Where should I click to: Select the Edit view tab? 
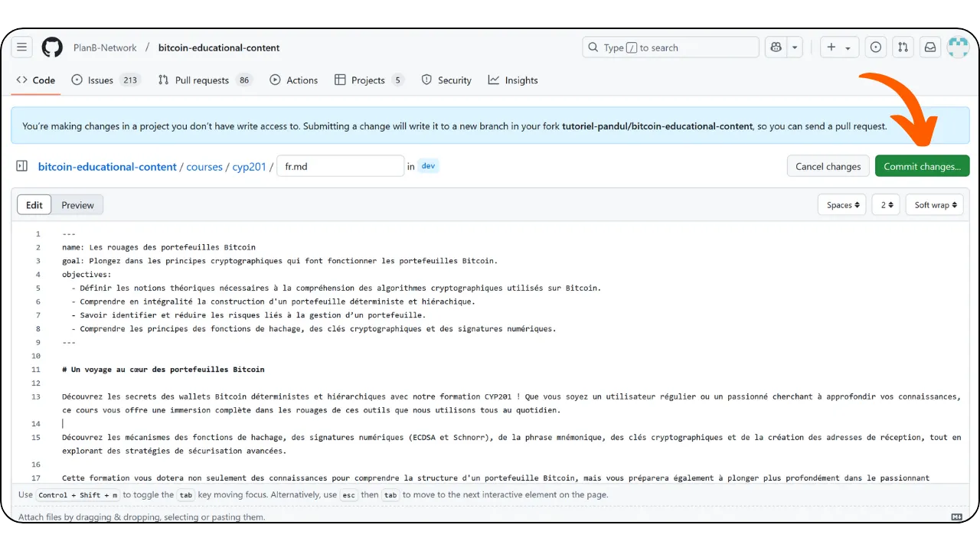pyautogui.click(x=34, y=205)
